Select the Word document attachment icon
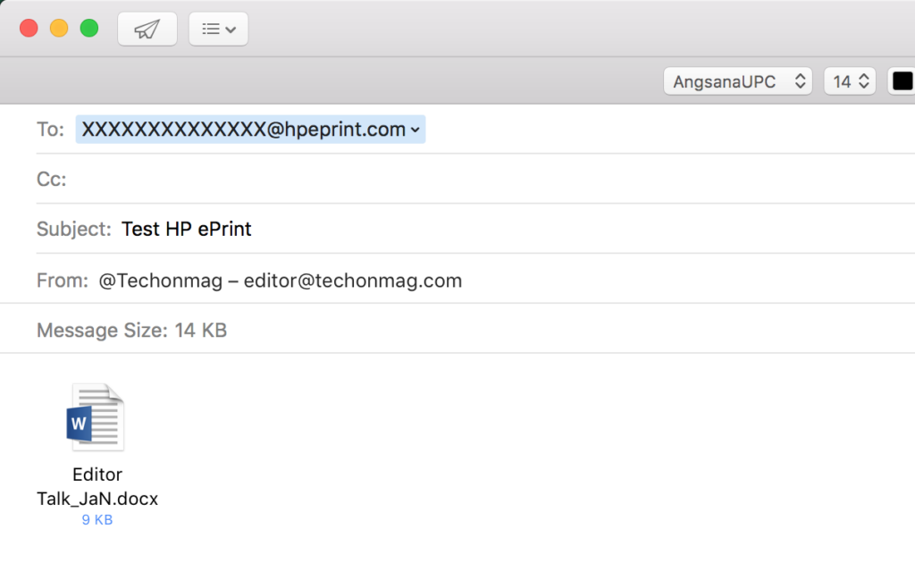The height and width of the screenshot is (588, 915). (x=95, y=418)
